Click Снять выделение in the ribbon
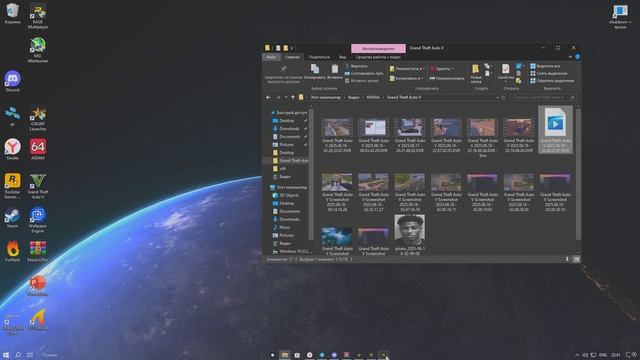 (x=549, y=73)
